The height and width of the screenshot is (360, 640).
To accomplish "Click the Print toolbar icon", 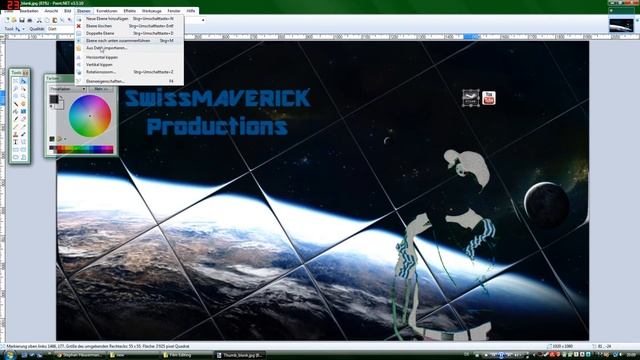I will point(29,20).
